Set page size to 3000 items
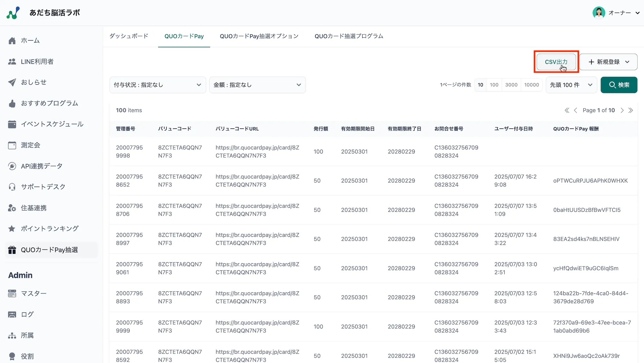Viewport: 644px width, 363px height. (x=511, y=85)
